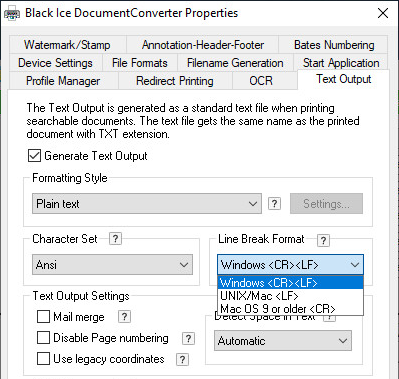
Task: Expand the Ansi character set dropdown
Action: coord(112,265)
